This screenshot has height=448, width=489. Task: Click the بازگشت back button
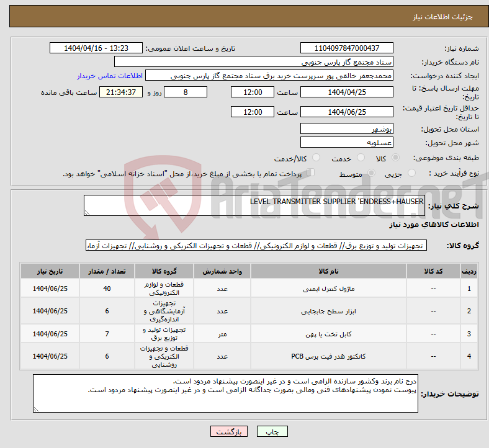pos(229,431)
